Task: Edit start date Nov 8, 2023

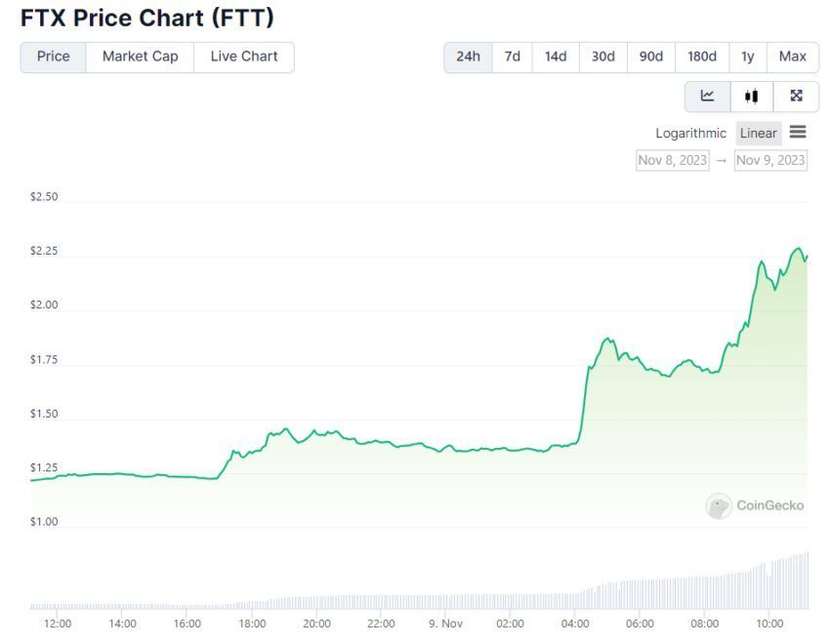Action: (x=673, y=160)
